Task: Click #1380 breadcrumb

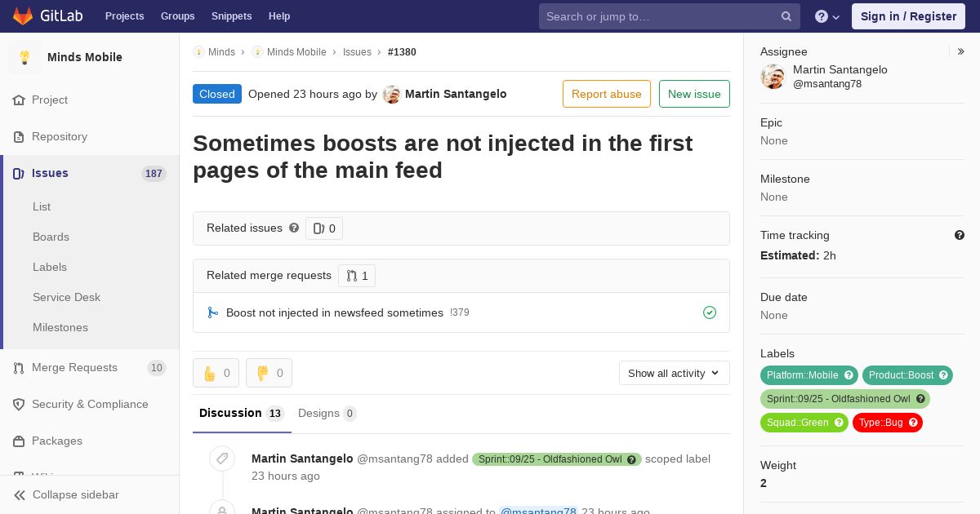Action: coord(402,51)
